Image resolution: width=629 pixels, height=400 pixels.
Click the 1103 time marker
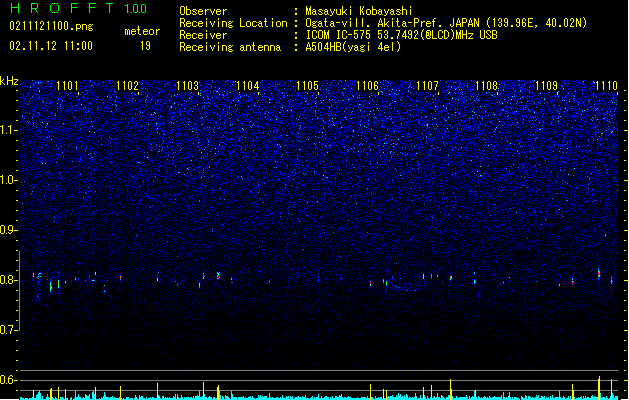[x=187, y=86]
